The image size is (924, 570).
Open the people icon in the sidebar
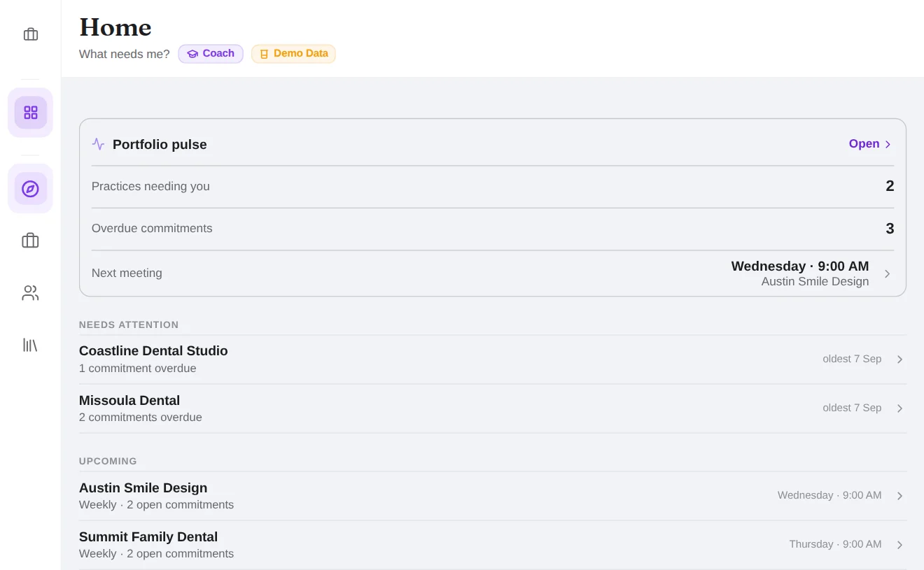click(30, 293)
